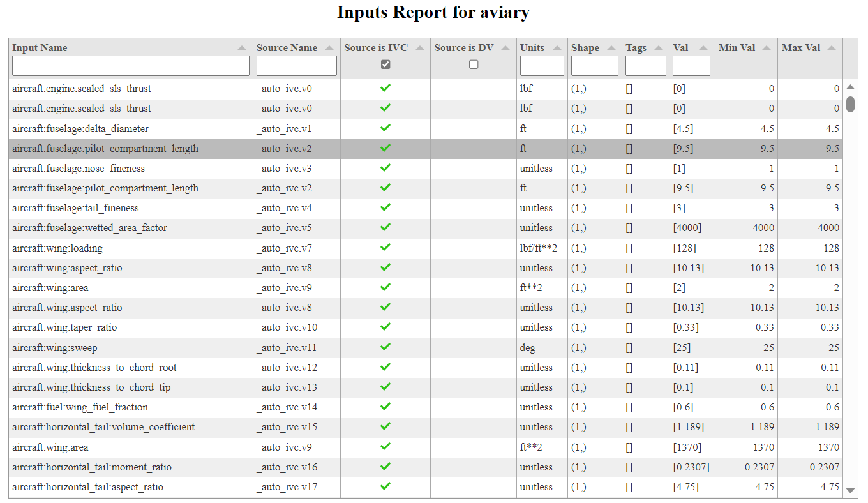Sort by the Max Val column
The width and height of the screenshot is (868, 503).
point(833,47)
